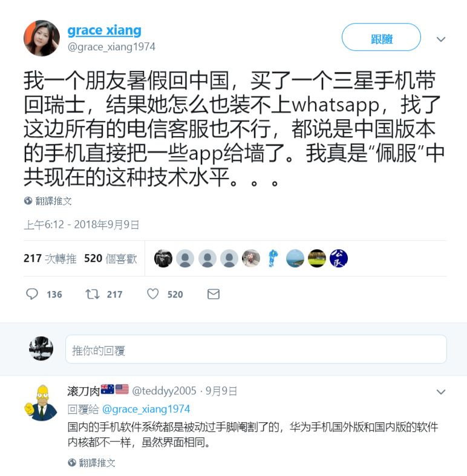Click globe icon beside reply's 翻譯推文

(x=71, y=462)
